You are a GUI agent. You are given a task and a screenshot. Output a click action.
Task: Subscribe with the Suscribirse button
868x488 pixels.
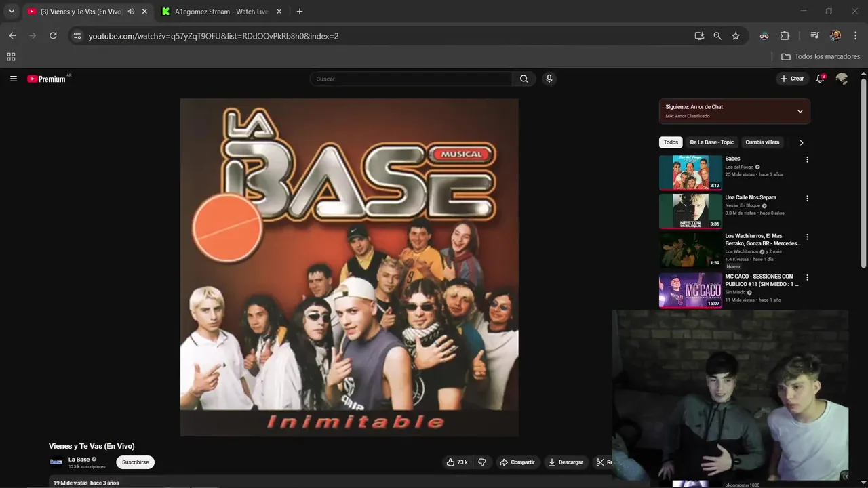click(135, 462)
